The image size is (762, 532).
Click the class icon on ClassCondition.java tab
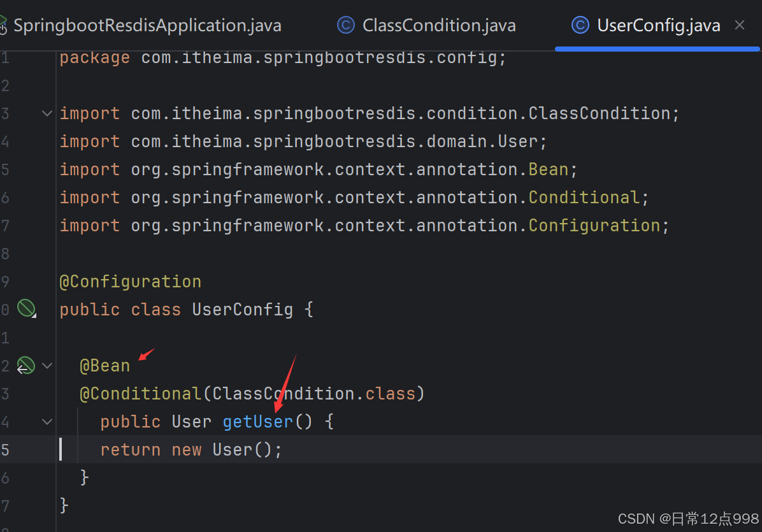tap(345, 25)
